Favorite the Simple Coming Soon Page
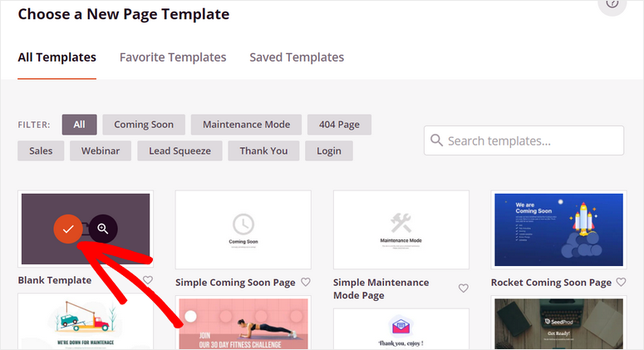644x350 pixels. tap(305, 282)
